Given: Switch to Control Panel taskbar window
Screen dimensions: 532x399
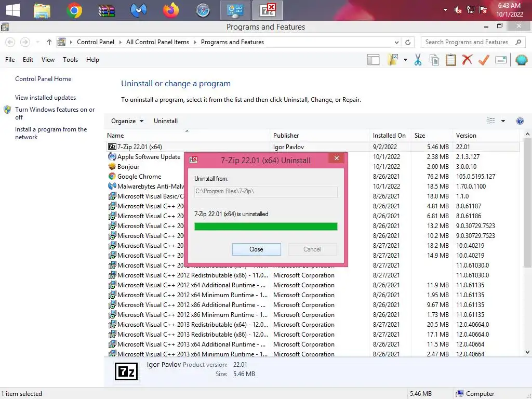Looking at the screenshot, I should [235, 10].
